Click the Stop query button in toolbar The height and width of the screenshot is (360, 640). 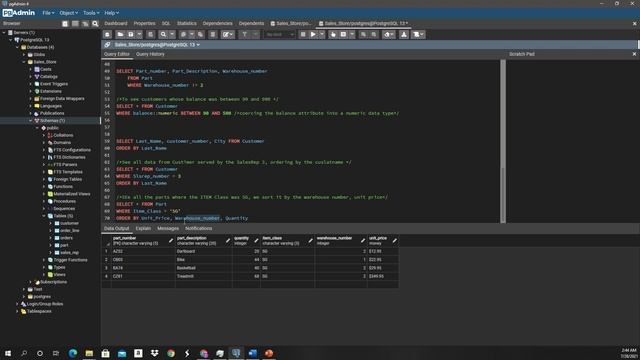tap(303, 35)
